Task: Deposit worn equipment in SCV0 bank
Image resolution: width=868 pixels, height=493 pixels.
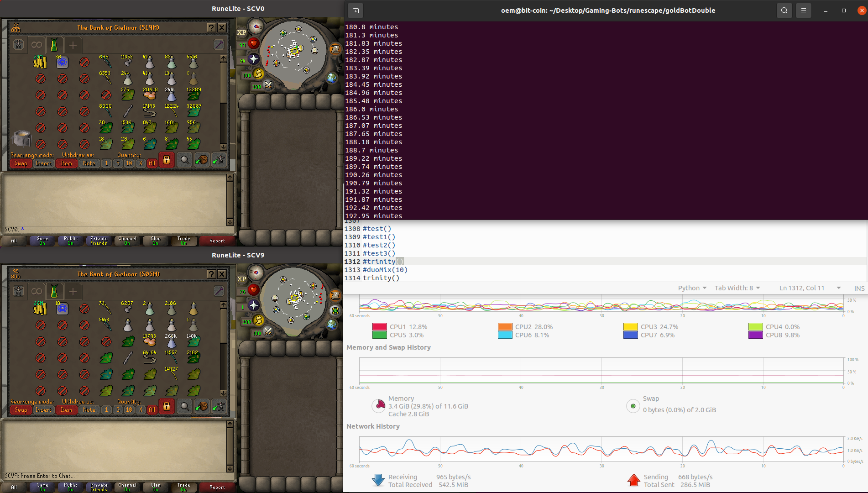Action: point(219,160)
